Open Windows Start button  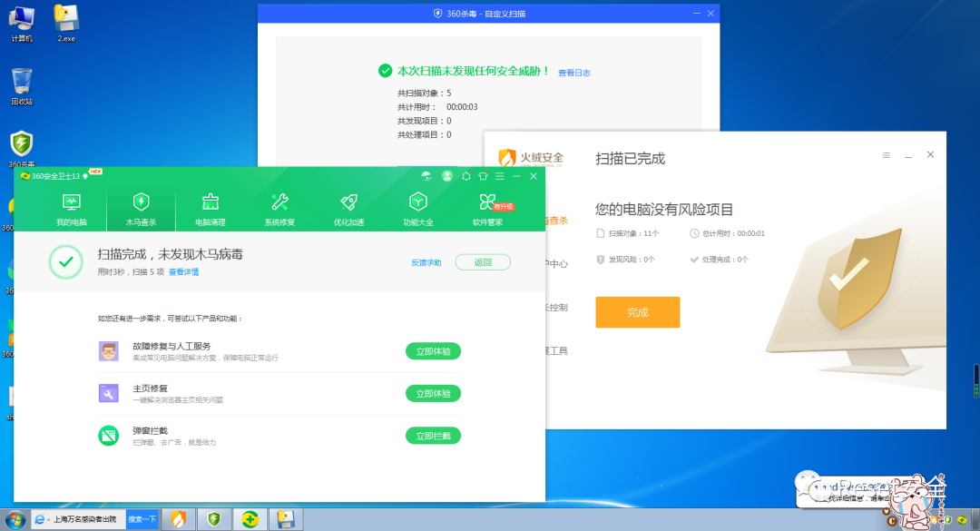15,520
